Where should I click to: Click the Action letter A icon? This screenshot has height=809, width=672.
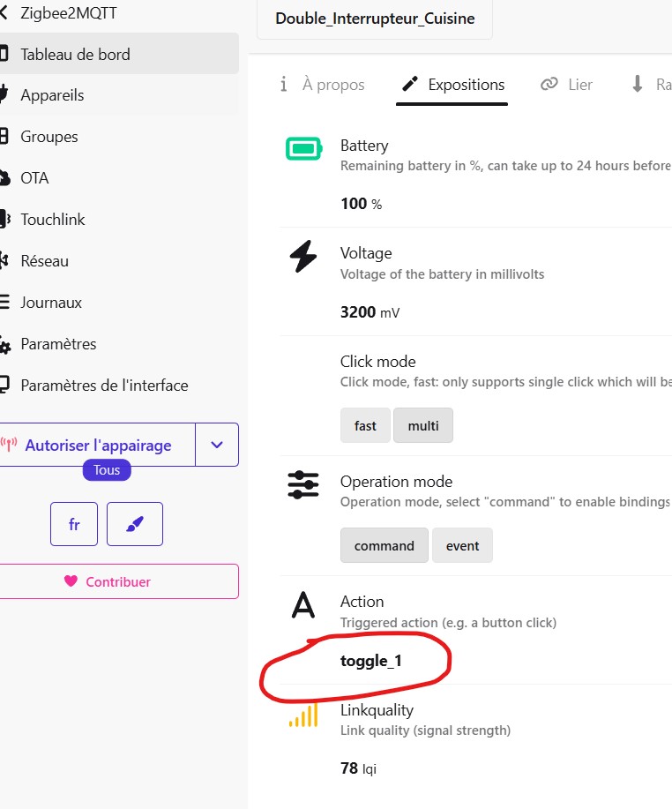pos(303,605)
